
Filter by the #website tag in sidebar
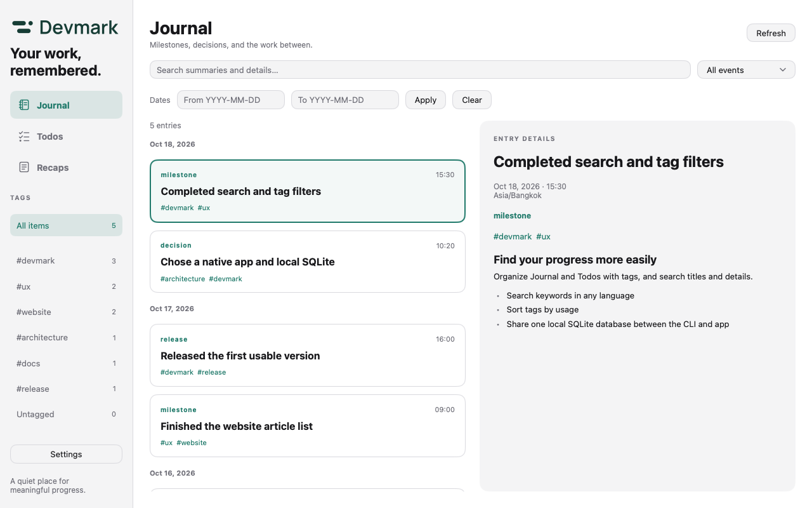coord(66,312)
